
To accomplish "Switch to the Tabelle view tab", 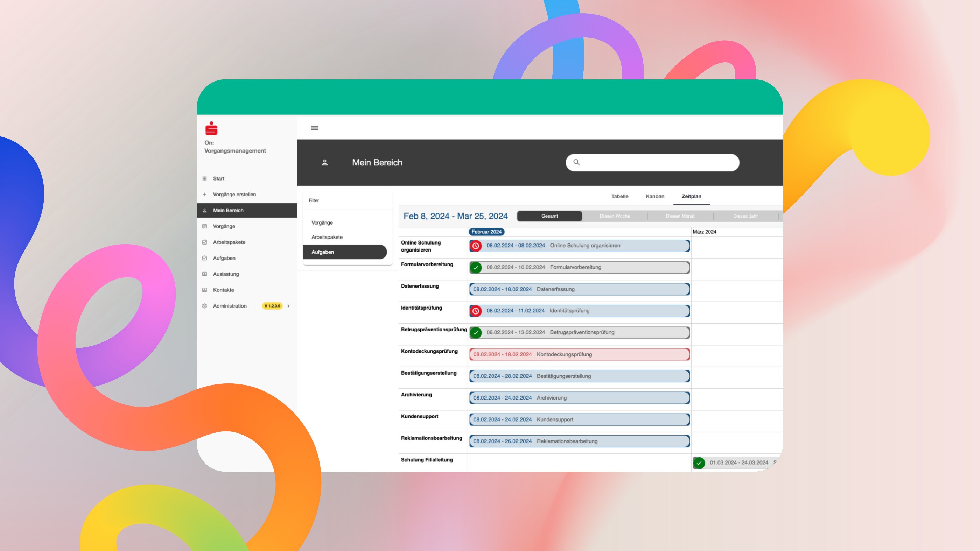I will (x=620, y=196).
